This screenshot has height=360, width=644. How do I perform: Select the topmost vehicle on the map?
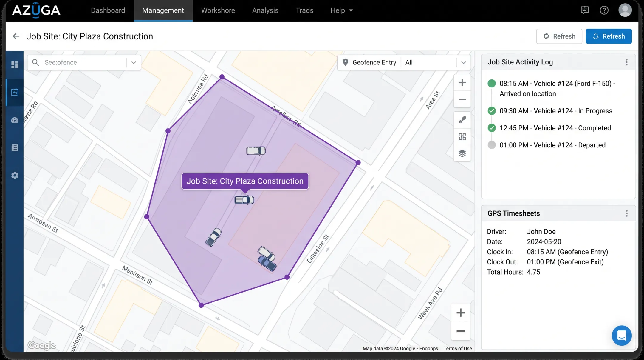pyautogui.click(x=256, y=151)
